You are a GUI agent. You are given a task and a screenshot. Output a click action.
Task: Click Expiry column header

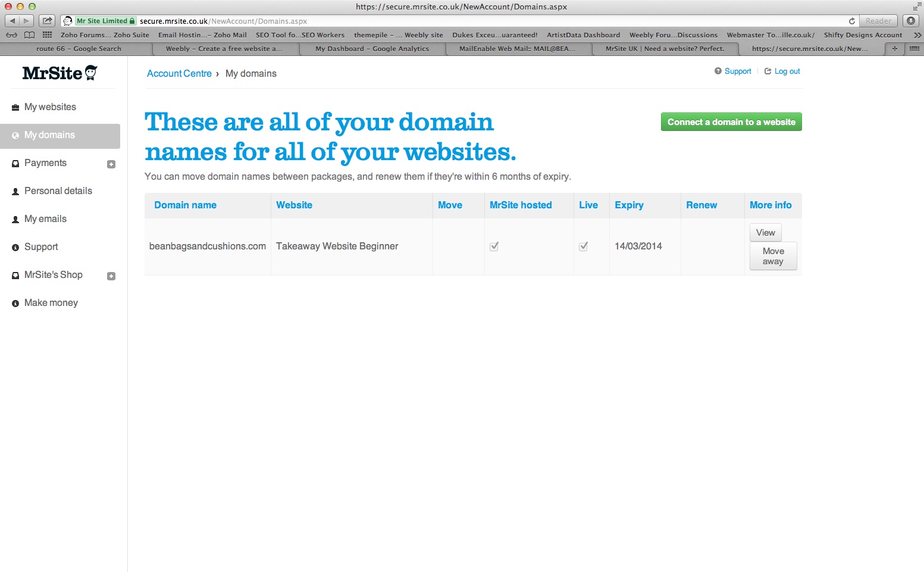(x=629, y=205)
